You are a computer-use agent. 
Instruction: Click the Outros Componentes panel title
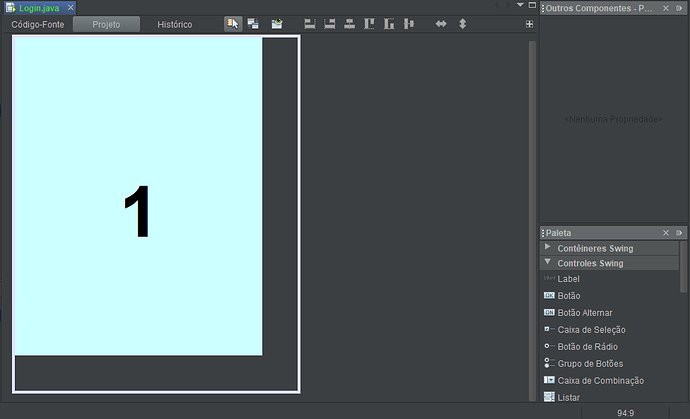click(599, 8)
